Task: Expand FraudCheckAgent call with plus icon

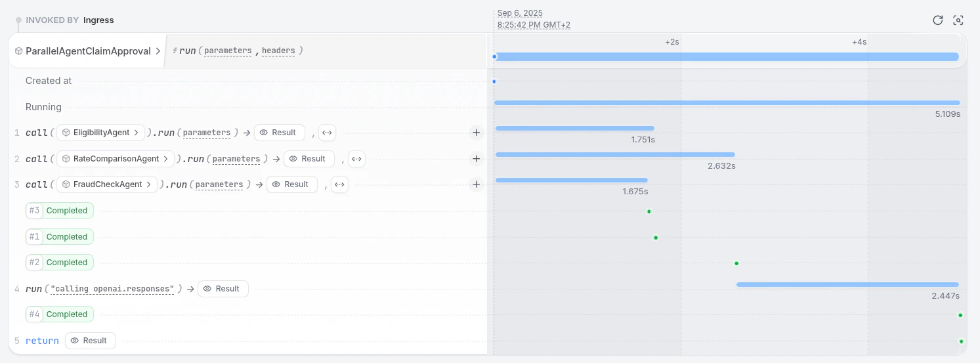Action: click(477, 184)
